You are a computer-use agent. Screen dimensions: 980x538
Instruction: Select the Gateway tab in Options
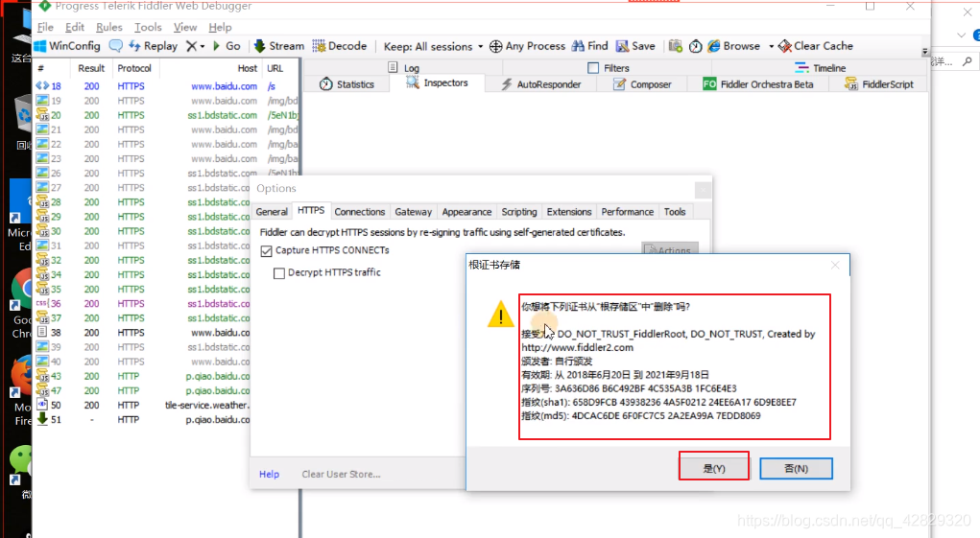[x=413, y=212]
